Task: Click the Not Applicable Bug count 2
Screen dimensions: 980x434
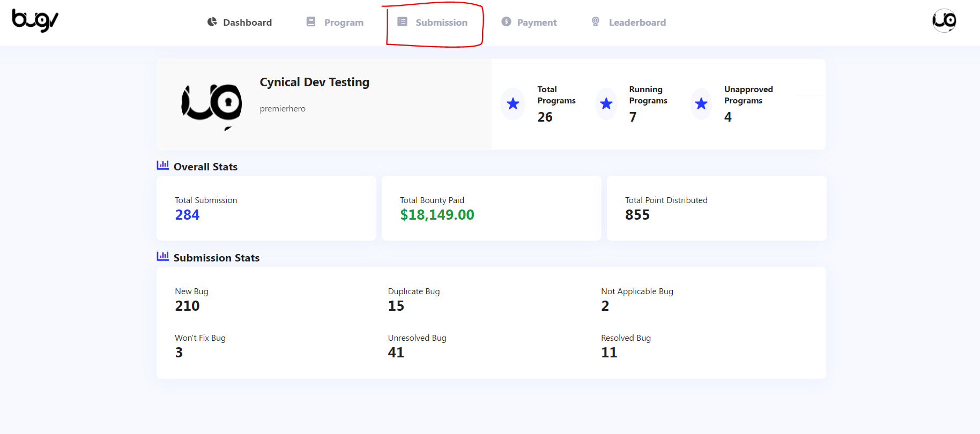Action: tap(605, 306)
